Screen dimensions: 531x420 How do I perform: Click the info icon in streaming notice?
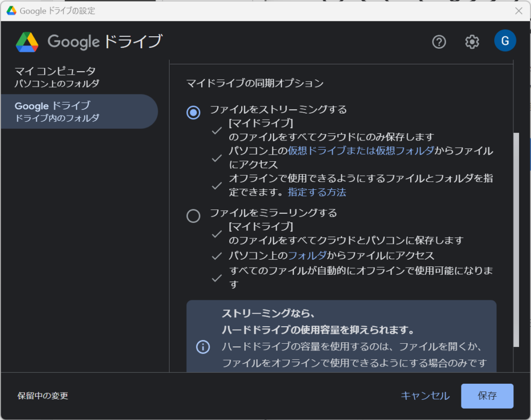(203, 347)
